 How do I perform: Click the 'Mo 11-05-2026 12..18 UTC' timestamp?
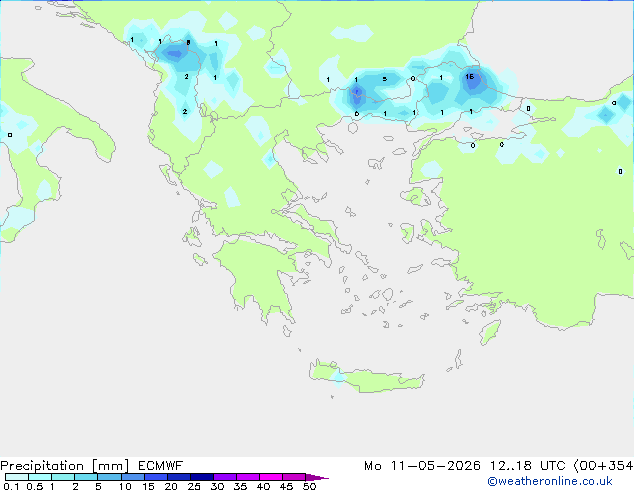click(465, 466)
